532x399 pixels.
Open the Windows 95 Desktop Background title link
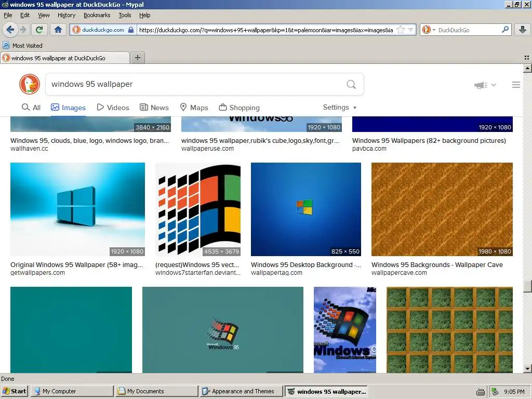306,264
